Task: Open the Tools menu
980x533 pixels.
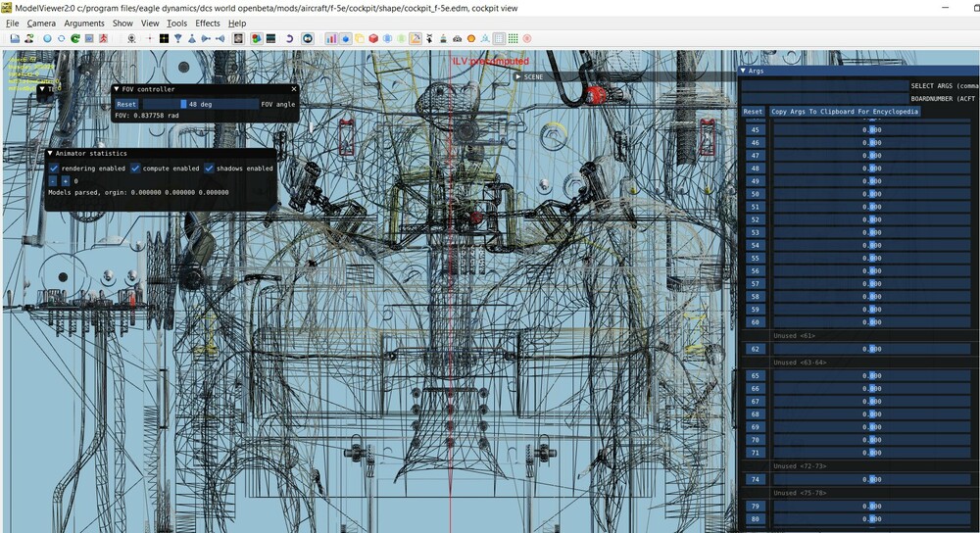Action: (176, 24)
